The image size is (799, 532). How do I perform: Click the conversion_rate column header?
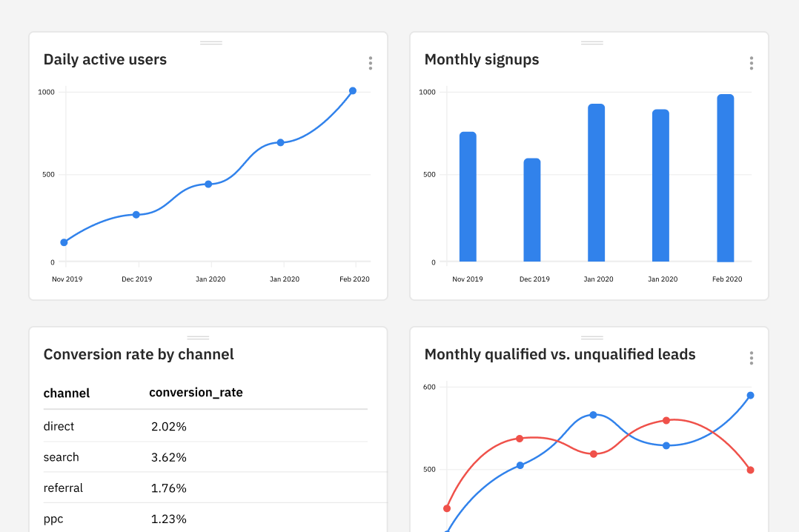[196, 393]
